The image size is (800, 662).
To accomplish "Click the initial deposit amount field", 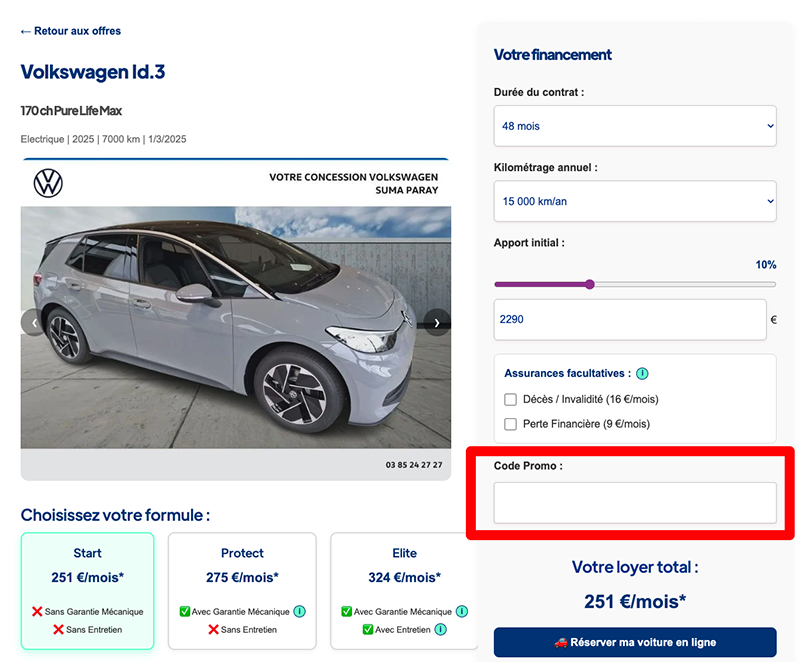I will (x=630, y=320).
